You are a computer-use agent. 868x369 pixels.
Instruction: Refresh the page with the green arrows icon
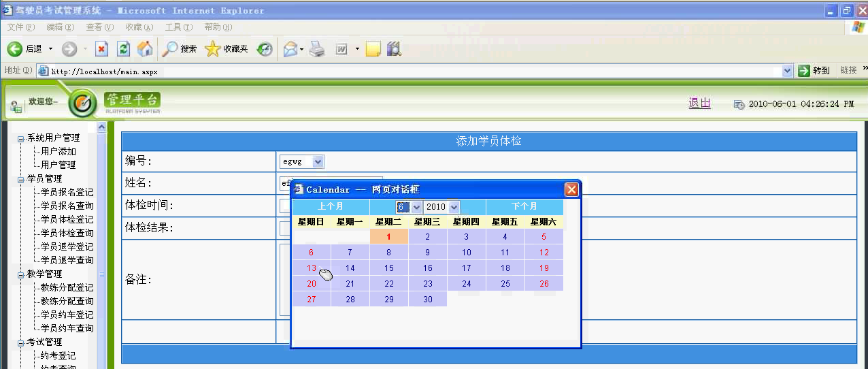[123, 49]
